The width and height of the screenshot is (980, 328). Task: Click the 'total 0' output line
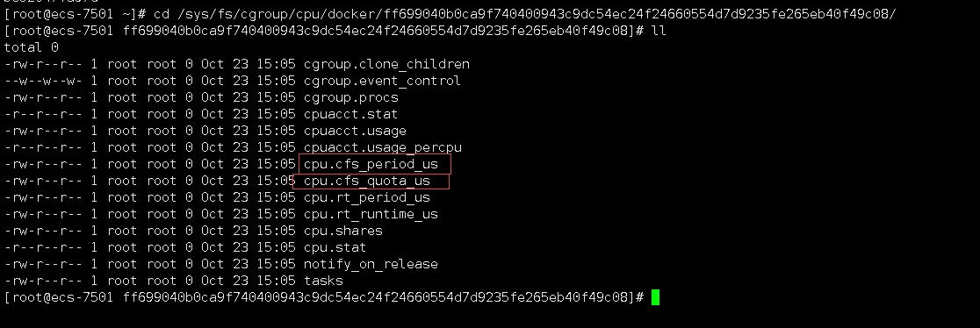(x=32, y=47)
